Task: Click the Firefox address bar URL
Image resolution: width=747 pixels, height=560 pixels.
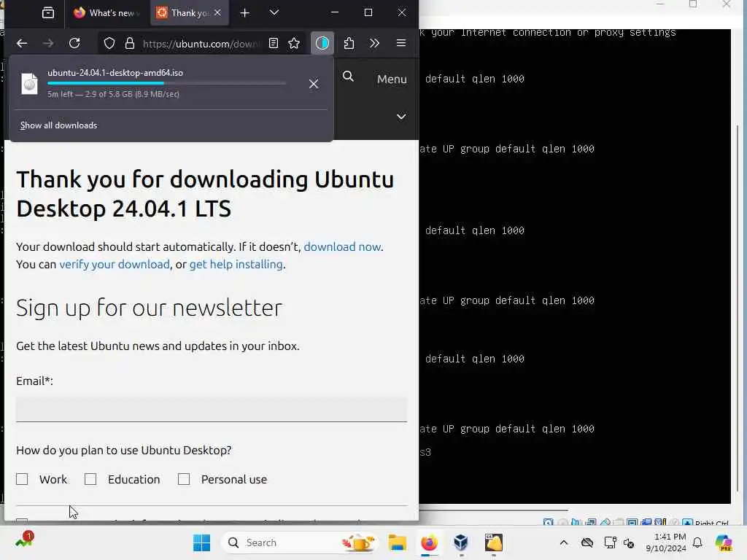Action: tap(201, 44)
